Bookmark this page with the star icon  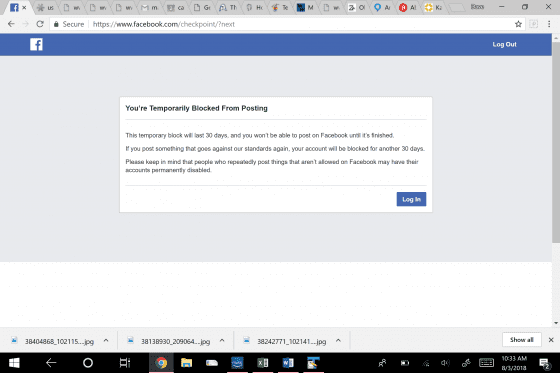(x=518, y=24)
